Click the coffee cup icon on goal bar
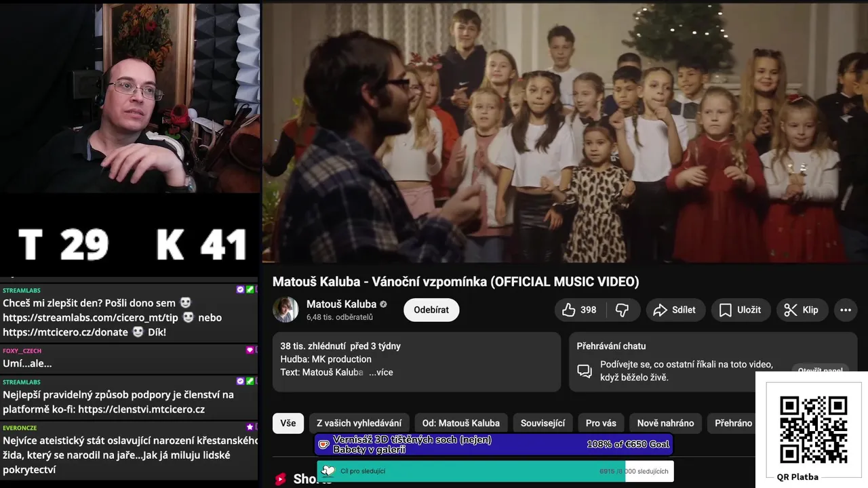The width and height of the screenshot is (868, 488). 324,445
